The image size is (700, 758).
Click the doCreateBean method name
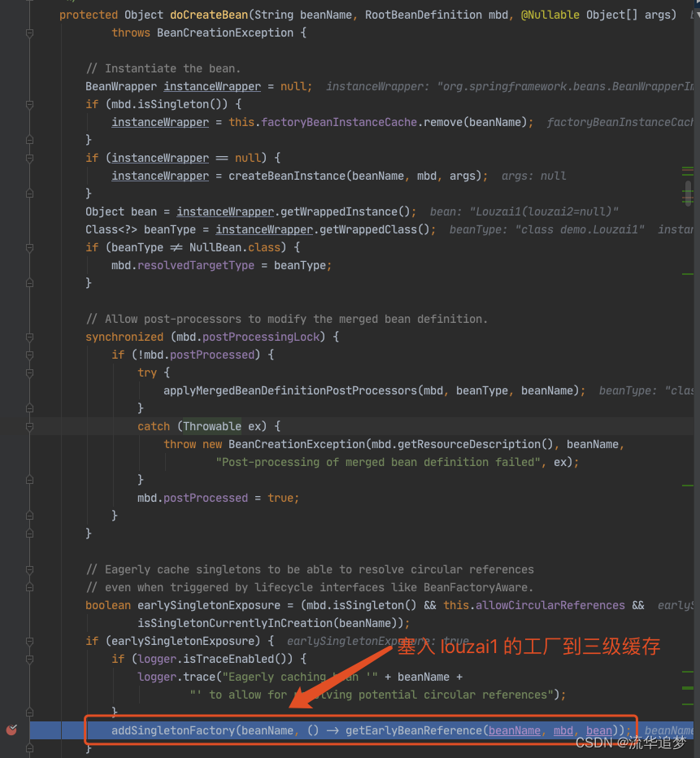click(209, 15)
